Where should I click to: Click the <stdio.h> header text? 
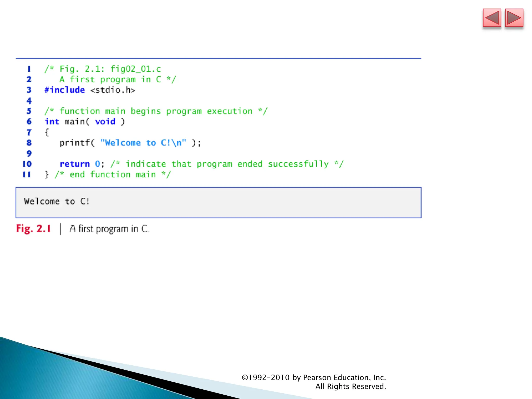(113, 90)
